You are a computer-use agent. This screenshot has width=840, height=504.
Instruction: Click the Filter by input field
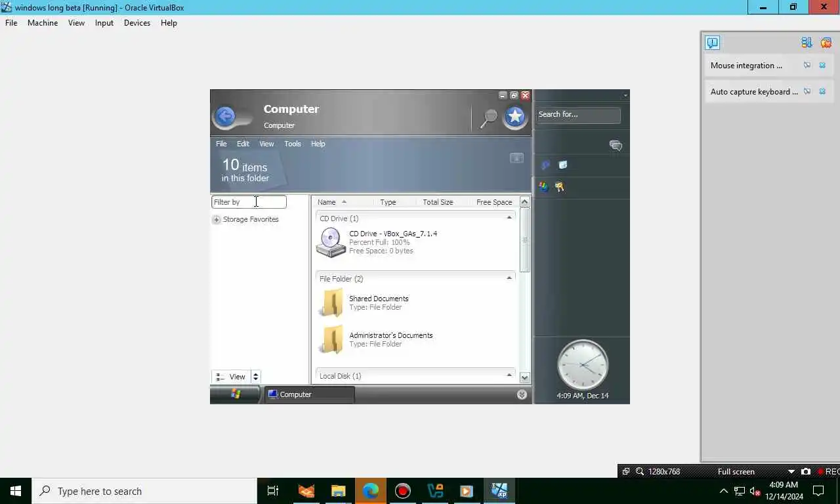click(x=249, y=202)
